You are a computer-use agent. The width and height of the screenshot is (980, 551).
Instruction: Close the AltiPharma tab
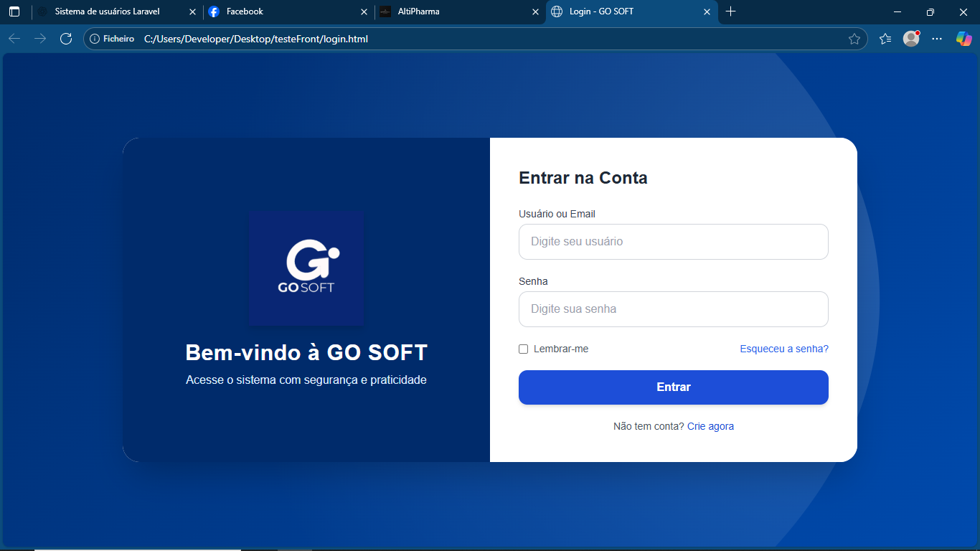click(x=535, y=11)
